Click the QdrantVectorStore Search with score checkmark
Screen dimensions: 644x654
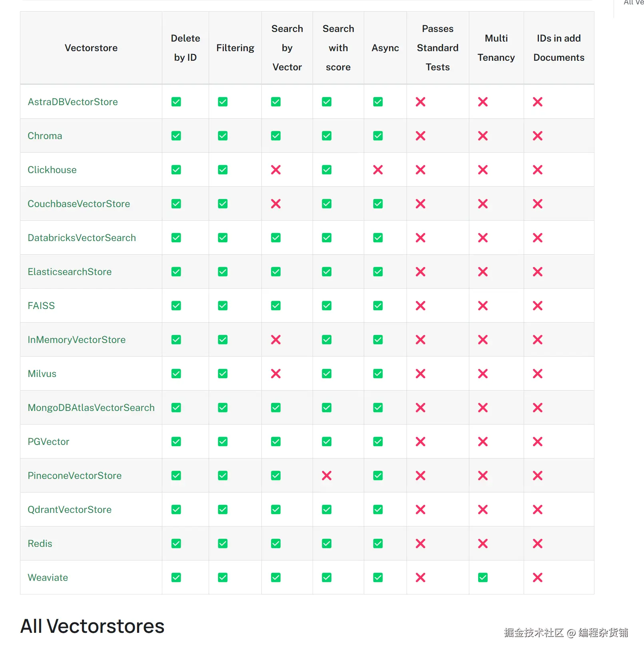click(x=327, y=510)
